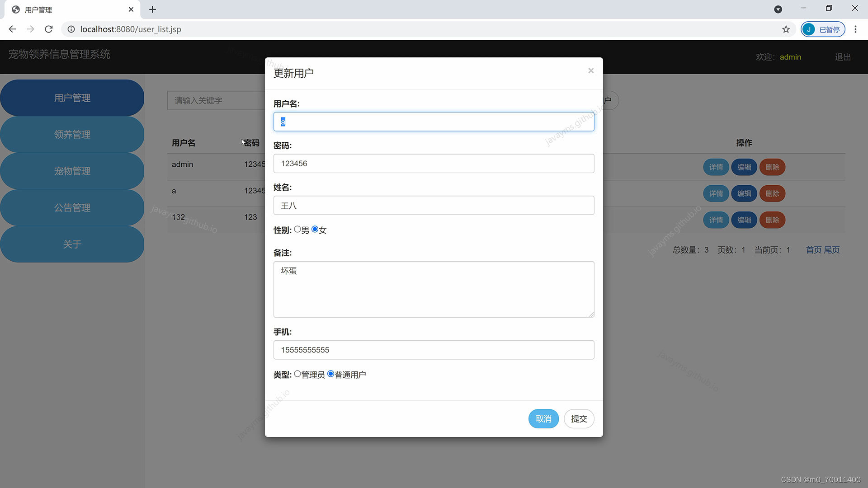Open the 领养管理 sidebar section

pyautogui.click(x=72, y=134)
